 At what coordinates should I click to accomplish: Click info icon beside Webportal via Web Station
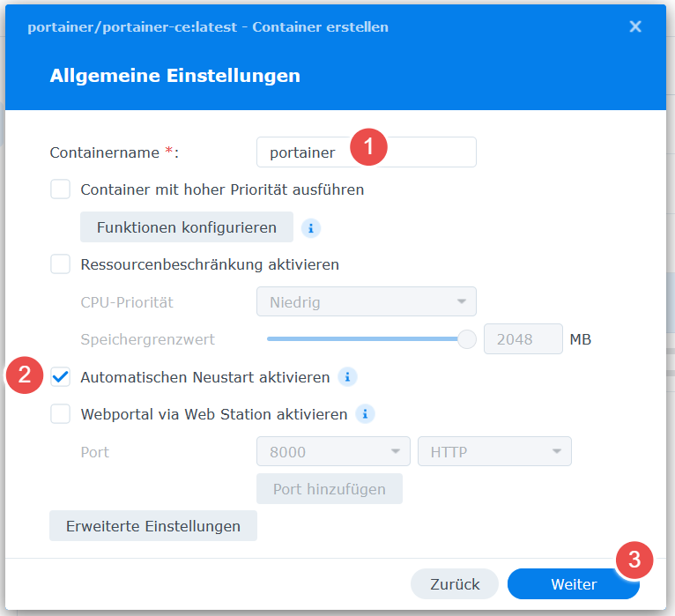point(365,414)
